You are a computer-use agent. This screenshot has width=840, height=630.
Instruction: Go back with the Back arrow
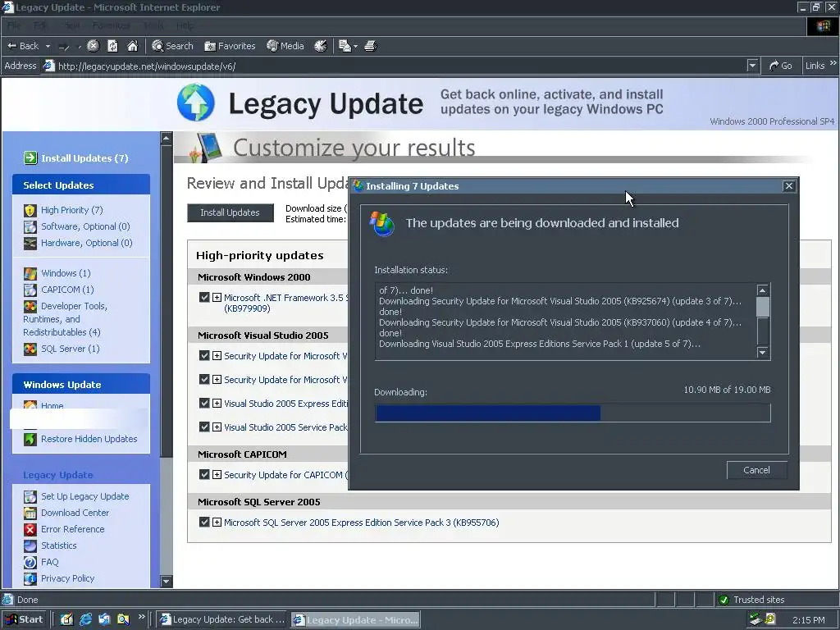click(x=22, y=46)
